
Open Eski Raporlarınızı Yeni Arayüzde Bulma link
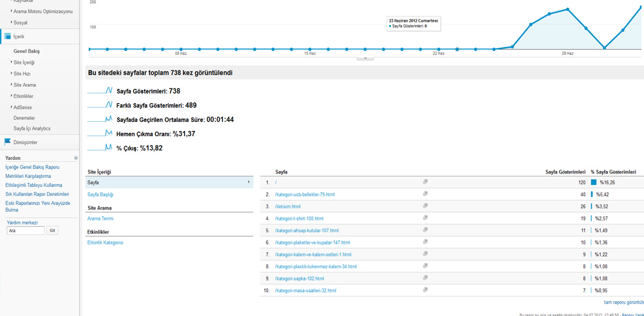(38, 206)
